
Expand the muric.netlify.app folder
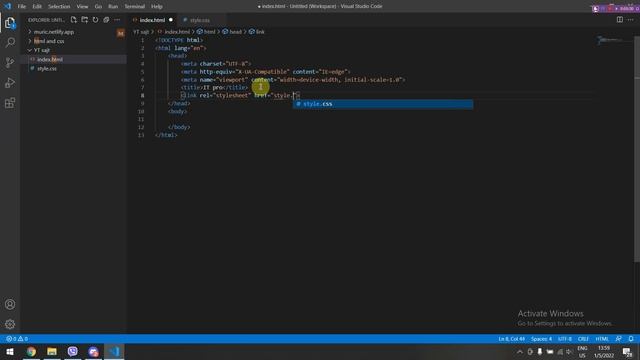point(54,32)
